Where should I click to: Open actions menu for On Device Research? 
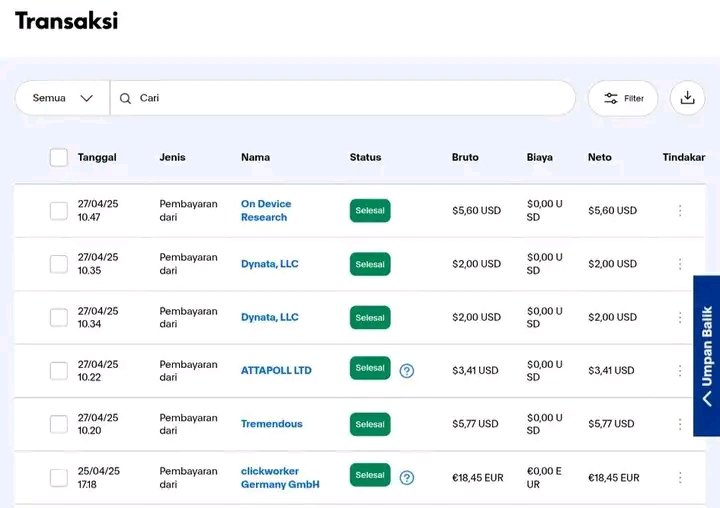[680, 211]
